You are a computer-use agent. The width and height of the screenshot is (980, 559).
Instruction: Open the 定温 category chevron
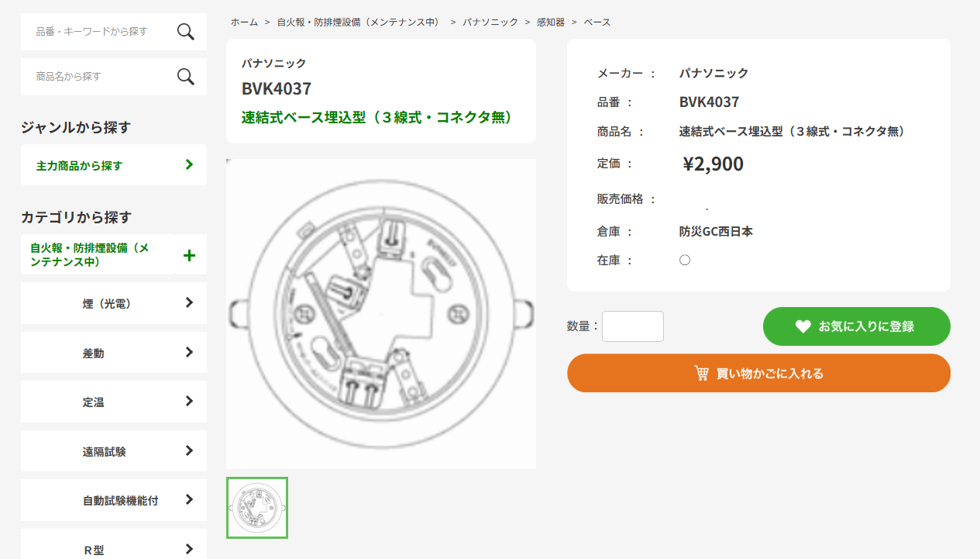pos(190,401)
